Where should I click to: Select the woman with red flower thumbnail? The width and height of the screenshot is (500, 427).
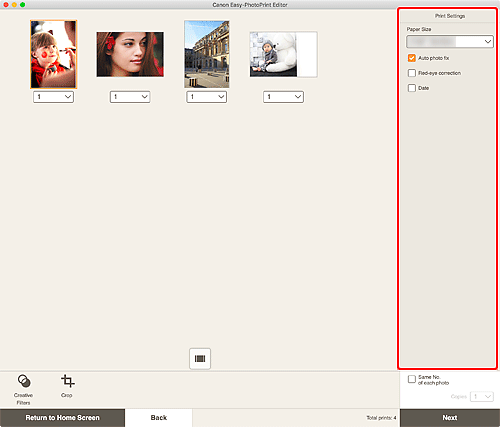(x=130, y=54)
